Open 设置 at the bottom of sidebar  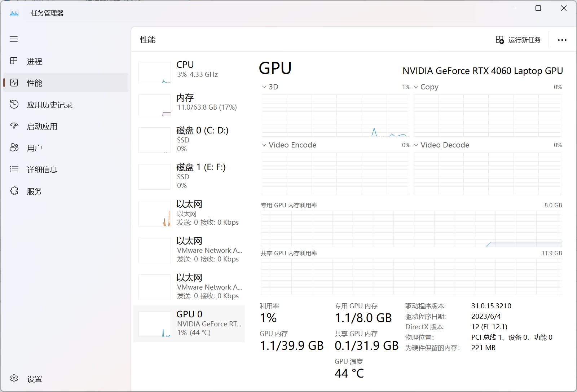pyautogui.click(x=66, y=379)
